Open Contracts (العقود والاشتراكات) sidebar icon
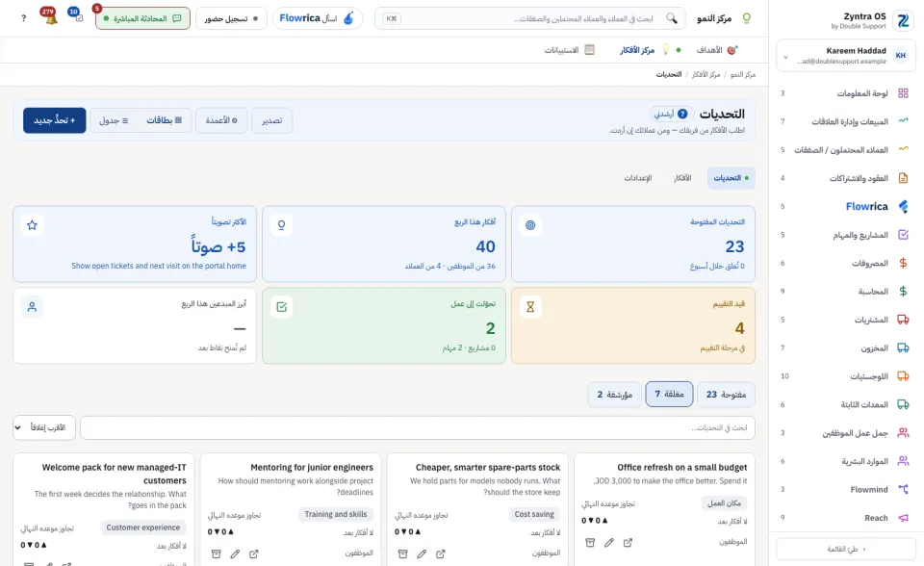The height and width of the screenshot is (566, 924). (x=903, y=178)
